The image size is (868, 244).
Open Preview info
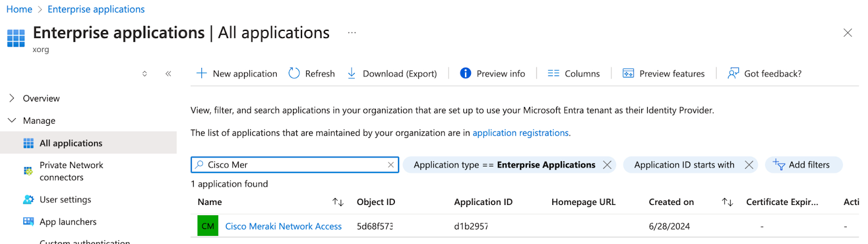tap(493, 74)
